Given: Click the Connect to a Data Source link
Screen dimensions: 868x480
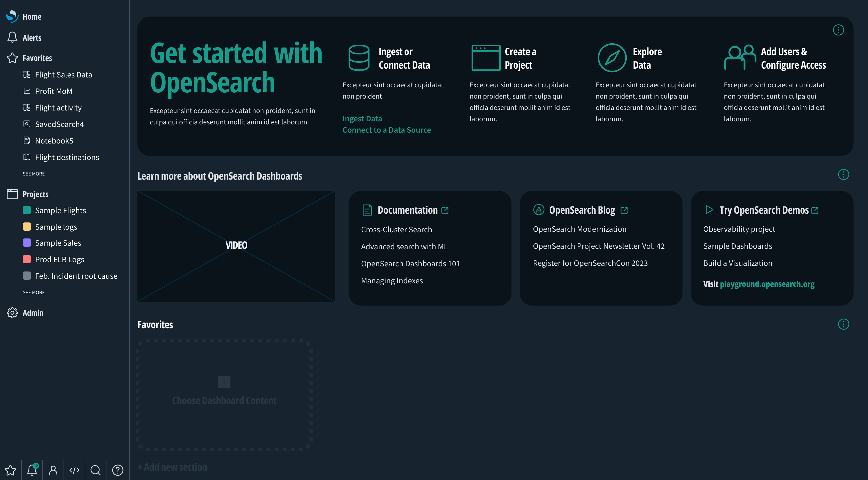Looking at the screenshot, I should point(386,130).
